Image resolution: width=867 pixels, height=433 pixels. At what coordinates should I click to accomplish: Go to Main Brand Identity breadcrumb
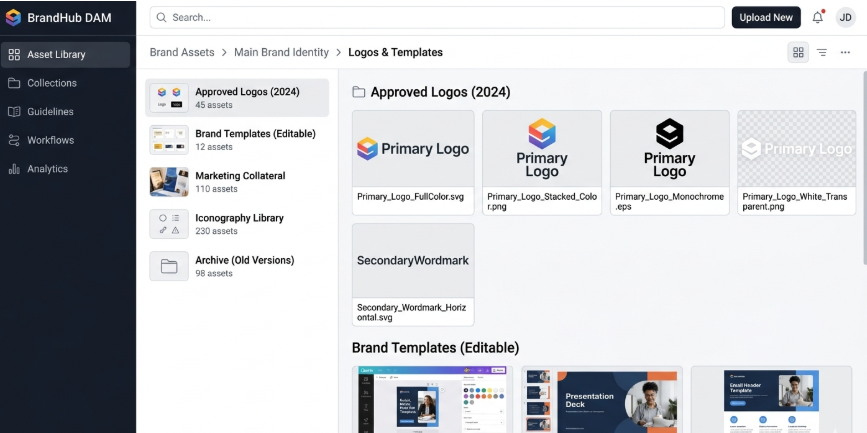[281, 53]
